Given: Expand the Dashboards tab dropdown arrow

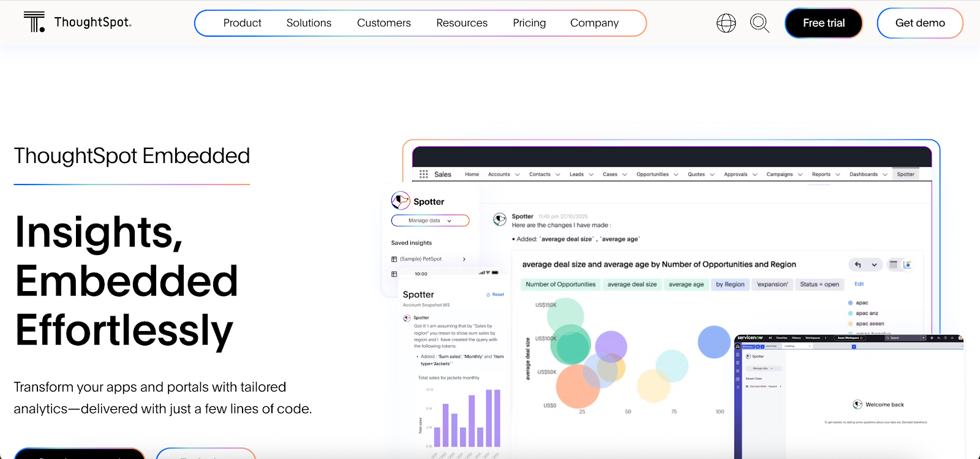Looking at the screenshot, I should tap(885, 175).
